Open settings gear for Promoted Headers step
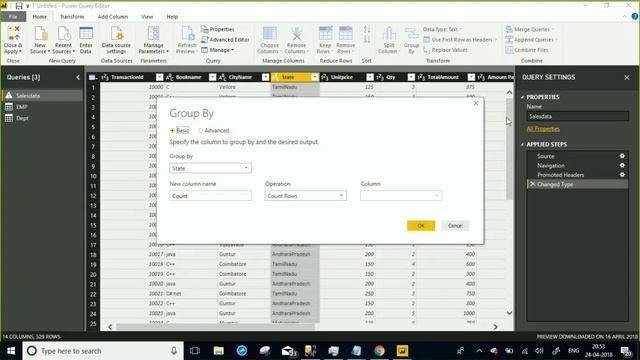 (622, 175)
